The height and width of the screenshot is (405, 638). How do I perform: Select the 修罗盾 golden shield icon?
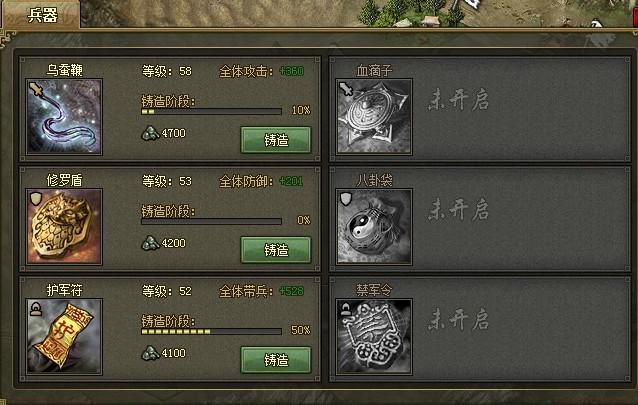pyautogui.click(x=64, y=226)
